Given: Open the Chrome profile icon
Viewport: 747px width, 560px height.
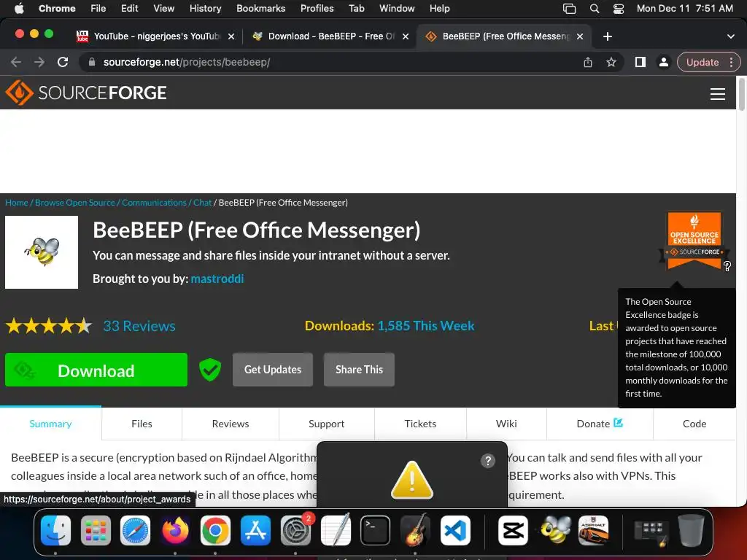Looking at the screenshot, I should pos(663,63).
